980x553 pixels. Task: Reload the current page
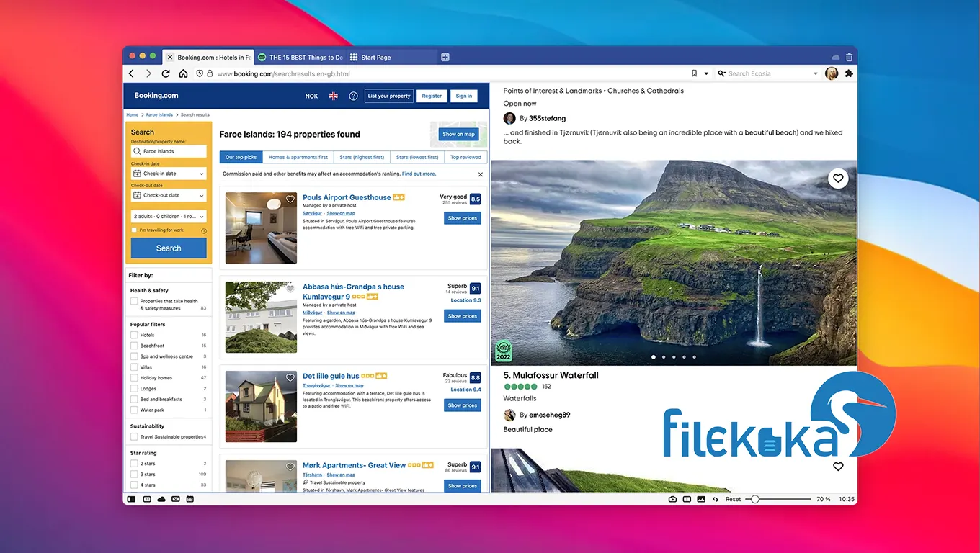[x=166, y=73]
